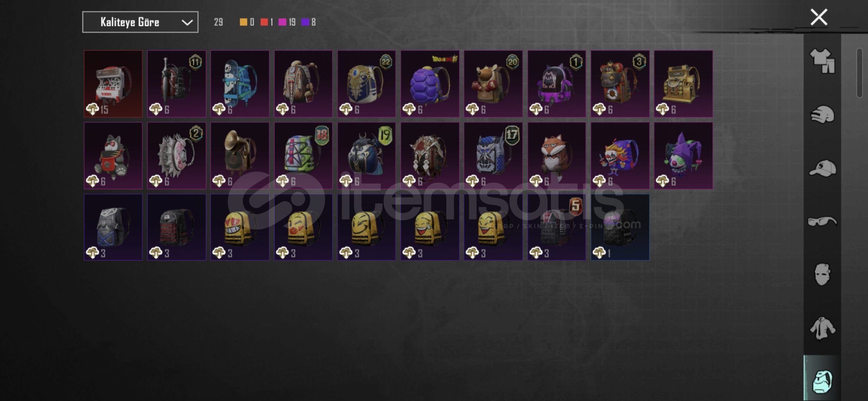The width and height of the screenshot is (868, 401).
Task: Open the outfits category icon in sidebar
Action: point(822,61)
